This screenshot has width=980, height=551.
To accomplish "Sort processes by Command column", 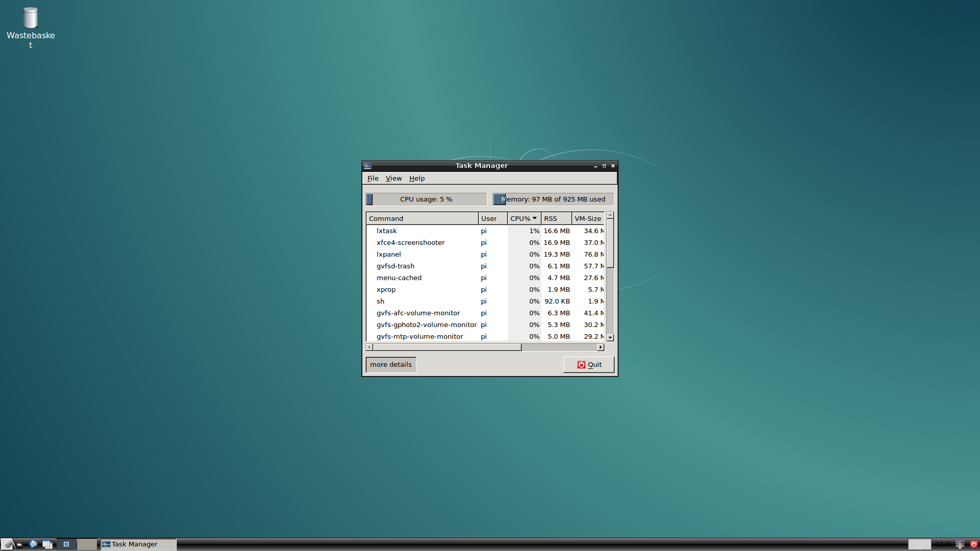I will click(x=422, y=218).
